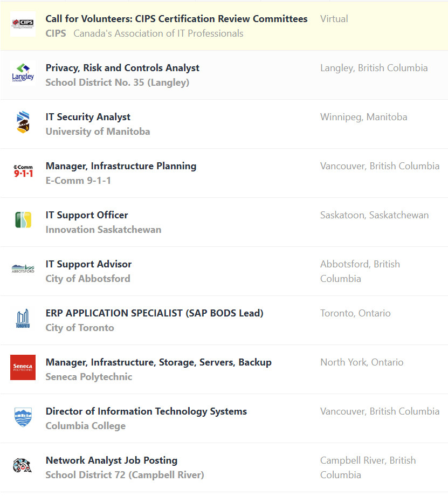Click the Columbia College shield logo
The height and width of the screenshot is (496, 448).
23,417
